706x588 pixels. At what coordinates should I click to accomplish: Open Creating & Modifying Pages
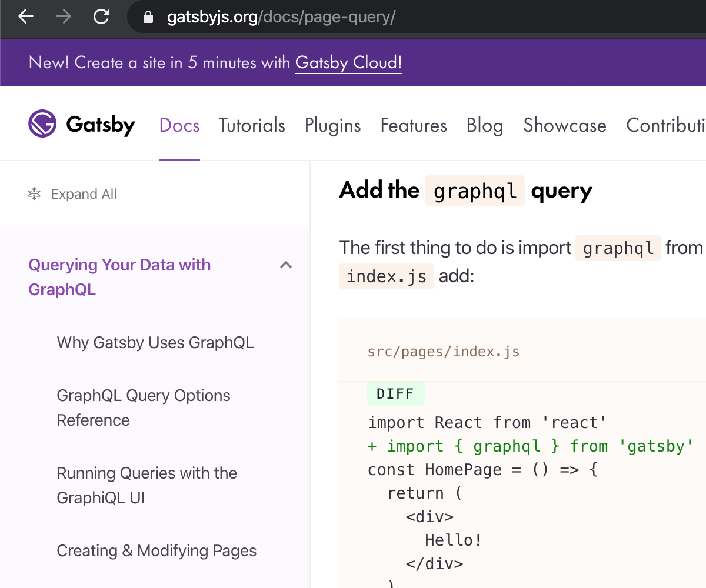click(156, 550)
